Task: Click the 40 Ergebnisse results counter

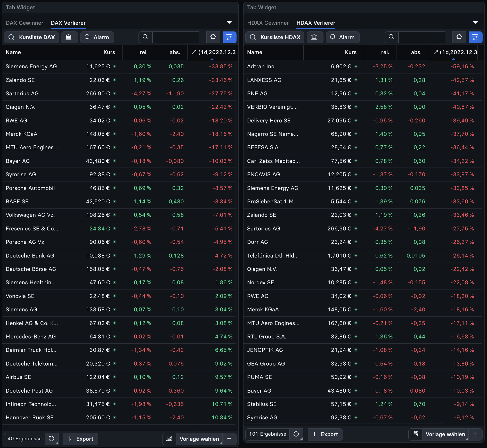Action: [25, 439]
